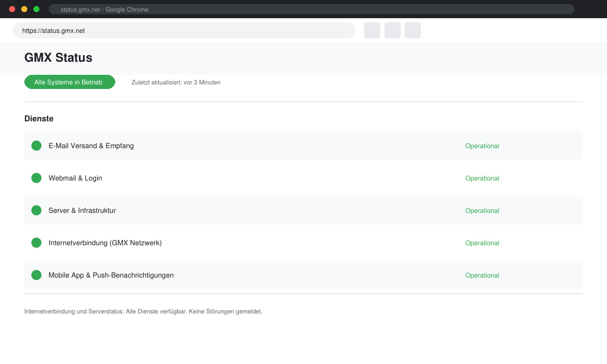Select the Server & Infrastruktur service label
607x364 pixels.
82,210
